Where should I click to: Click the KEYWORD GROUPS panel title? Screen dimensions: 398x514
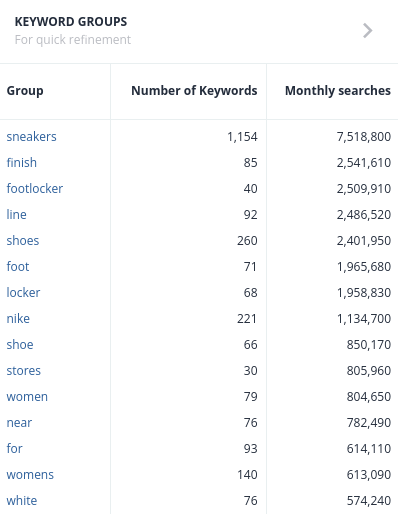coord(71,22)
